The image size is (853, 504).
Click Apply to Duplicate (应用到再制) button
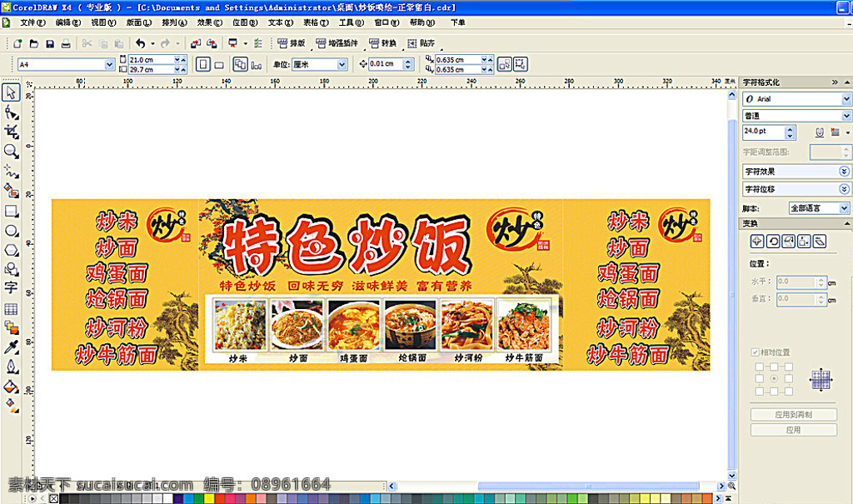click(793, 415)
